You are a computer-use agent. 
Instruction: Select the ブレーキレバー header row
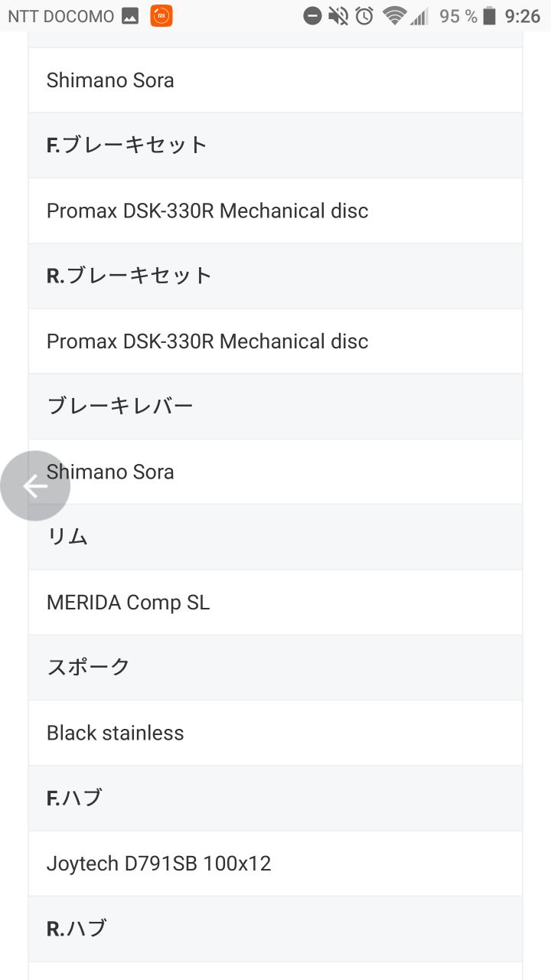coord(275,406)
